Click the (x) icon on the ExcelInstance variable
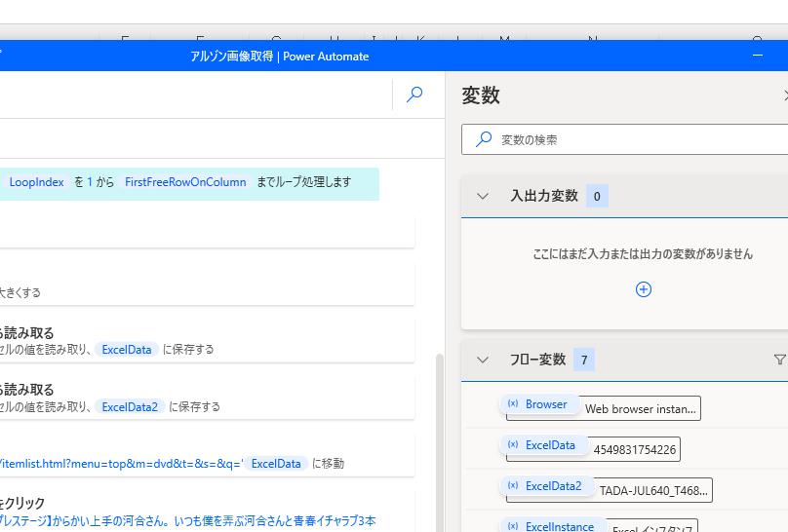Screen dimensions: 788x532 coord(513,526)
